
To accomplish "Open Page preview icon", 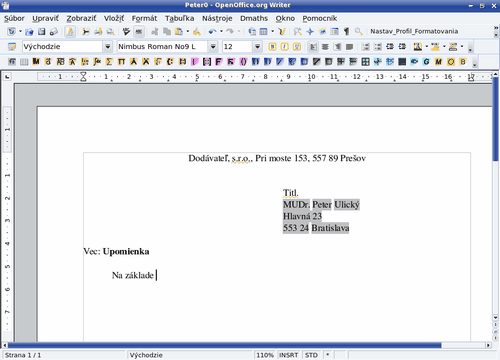I will [110, 32].
